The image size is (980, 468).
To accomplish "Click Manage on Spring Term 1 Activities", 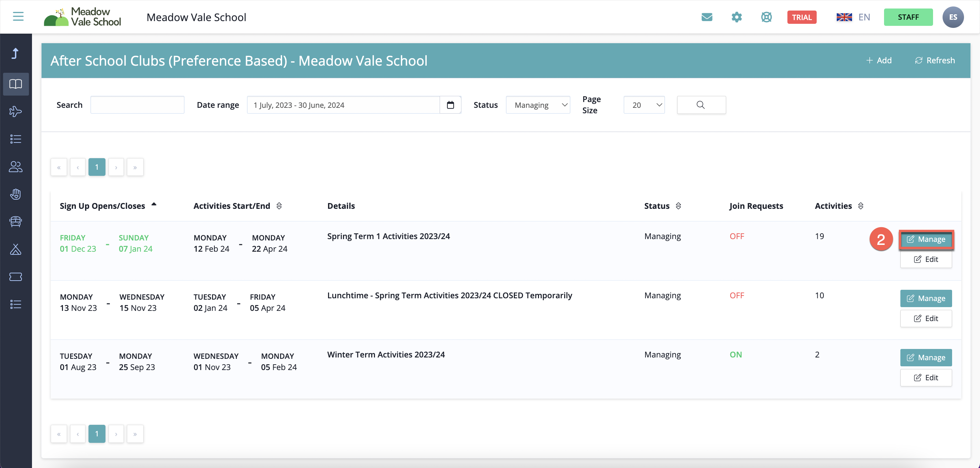I will (x=926, y=239).
